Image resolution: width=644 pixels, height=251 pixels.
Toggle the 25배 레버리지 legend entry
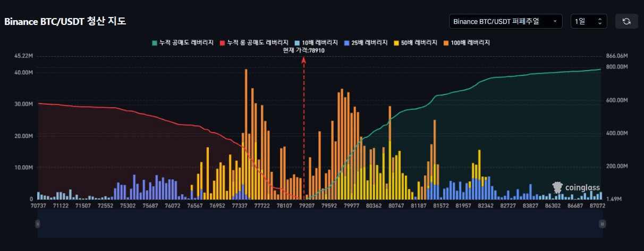coord(366,42)
